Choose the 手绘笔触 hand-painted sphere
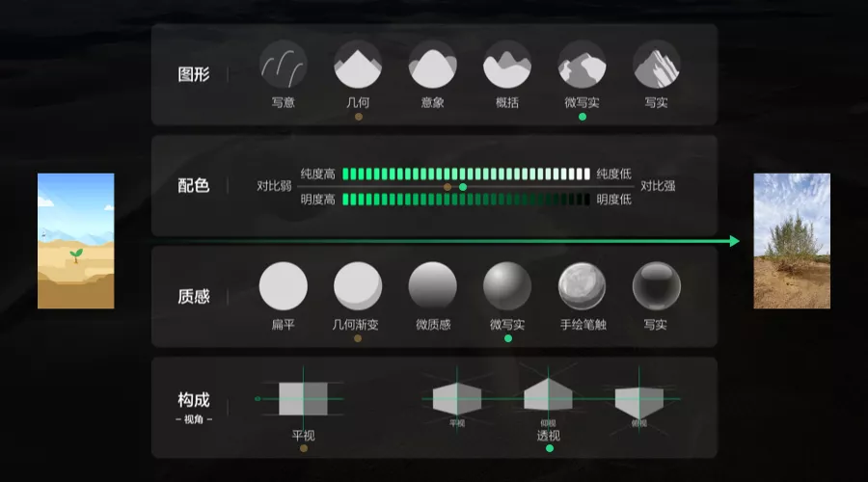Screen dimensions: 868x482 (x=582, y=286)
